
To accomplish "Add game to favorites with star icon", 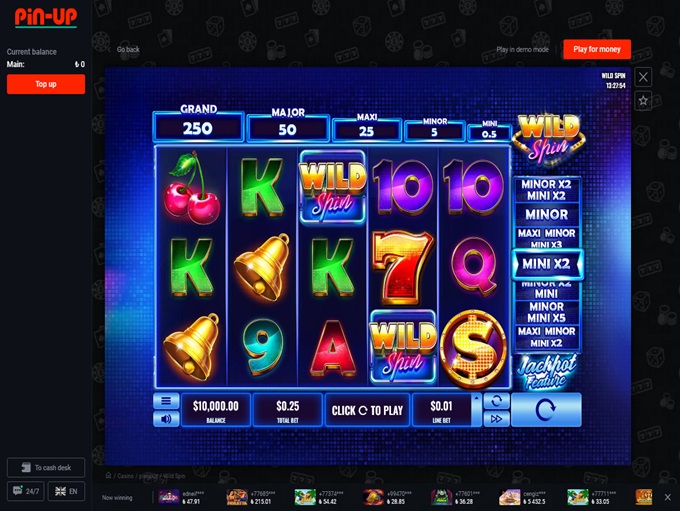I will [x=643, y=101].
